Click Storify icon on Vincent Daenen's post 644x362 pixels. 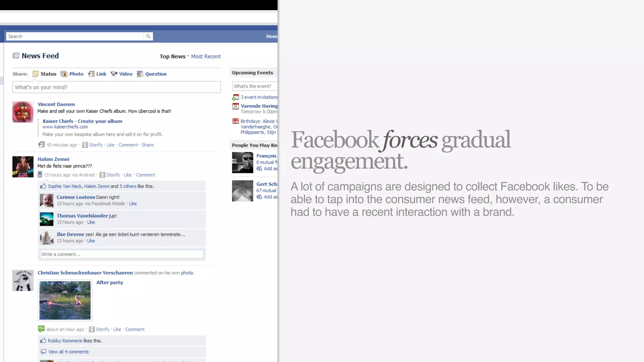[85, 145]
